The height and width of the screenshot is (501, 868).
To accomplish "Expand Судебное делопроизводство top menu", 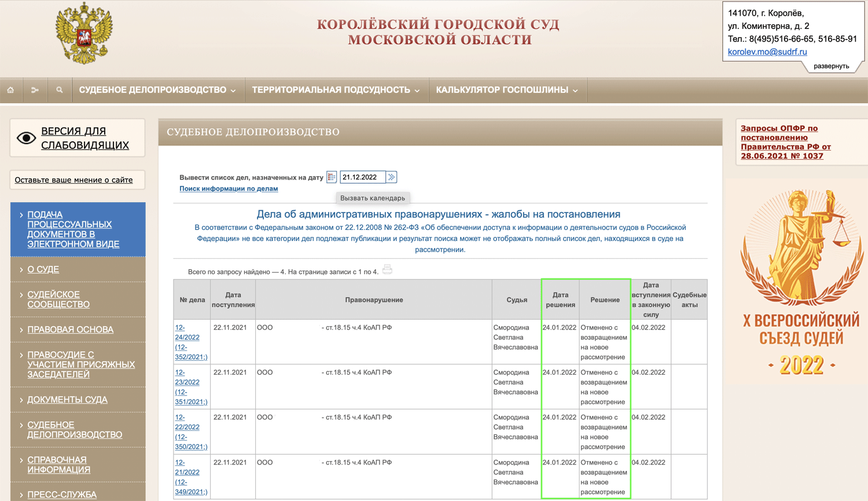I will (x=157, y=90).
